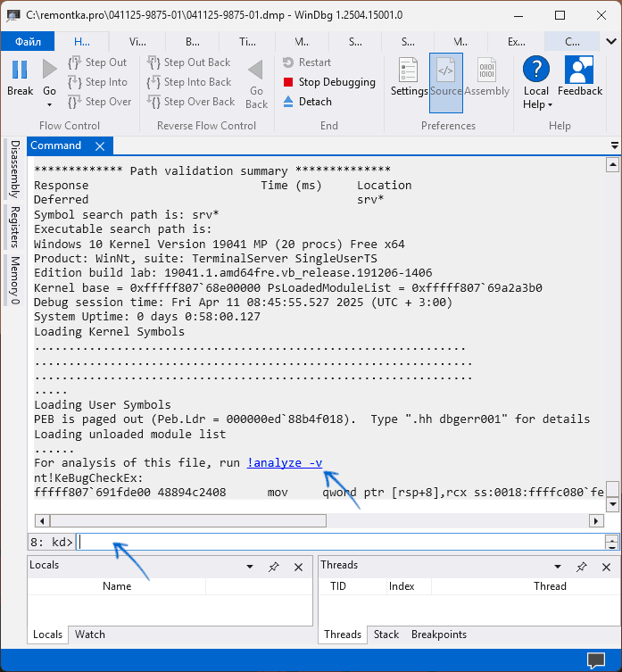Click the Go play icon

(49, 70)
